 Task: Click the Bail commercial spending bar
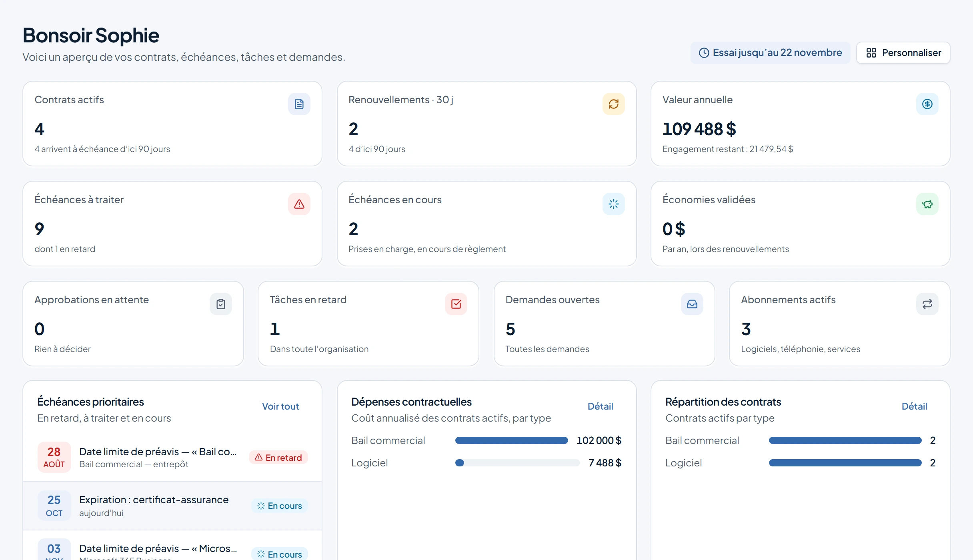[511, 440]
